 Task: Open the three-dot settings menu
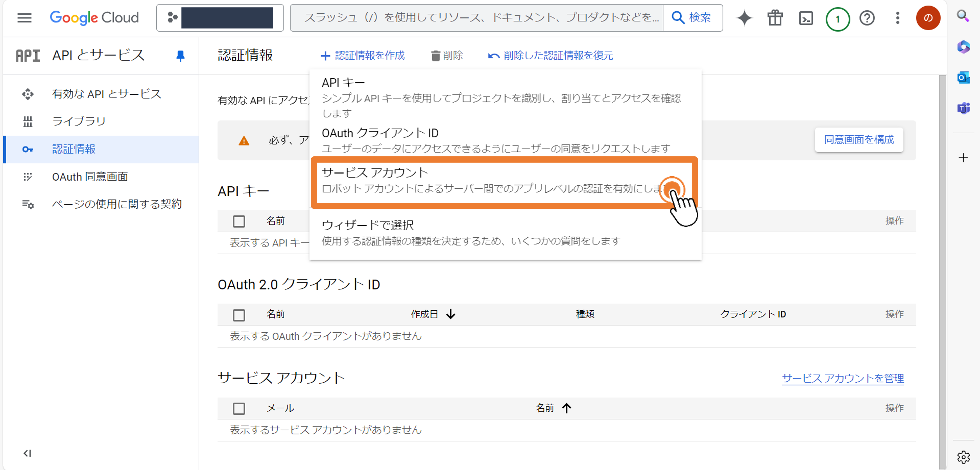pos(897,18)
